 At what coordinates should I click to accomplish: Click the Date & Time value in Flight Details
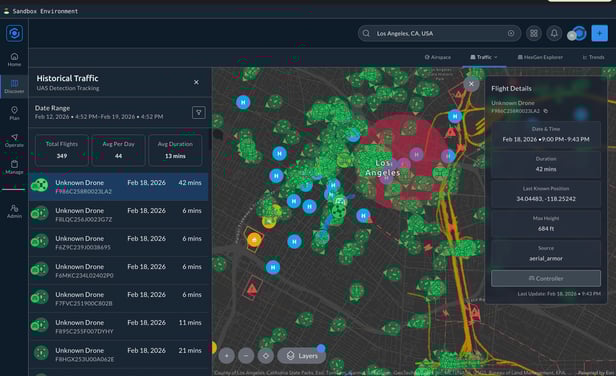click(x=546, y=139)
